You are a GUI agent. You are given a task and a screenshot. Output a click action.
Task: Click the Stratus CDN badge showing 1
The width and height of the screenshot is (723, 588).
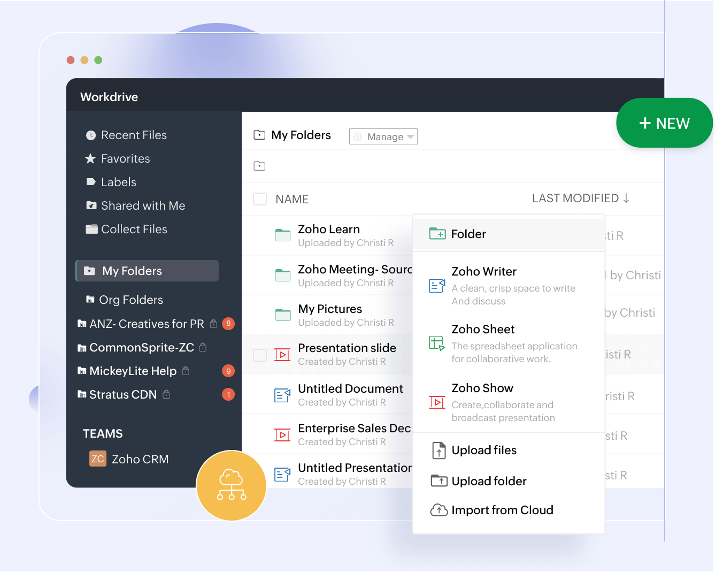point(228,394)
